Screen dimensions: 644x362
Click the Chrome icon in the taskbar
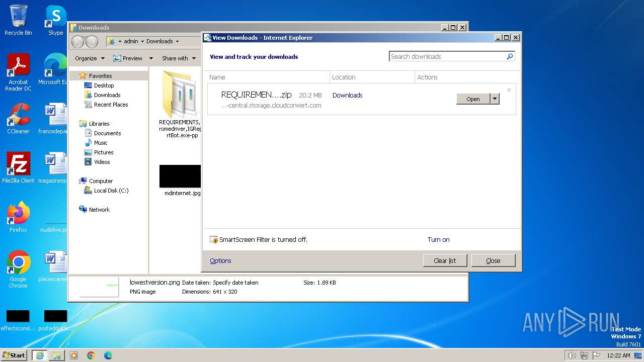click(x=91, y=355)
